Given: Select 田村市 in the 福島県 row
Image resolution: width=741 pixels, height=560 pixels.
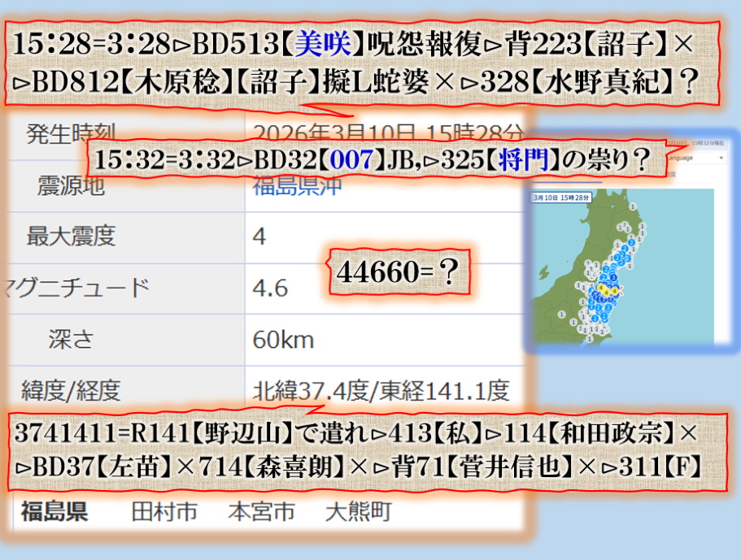Looking at the screenshot, I should tap(164, 512).
